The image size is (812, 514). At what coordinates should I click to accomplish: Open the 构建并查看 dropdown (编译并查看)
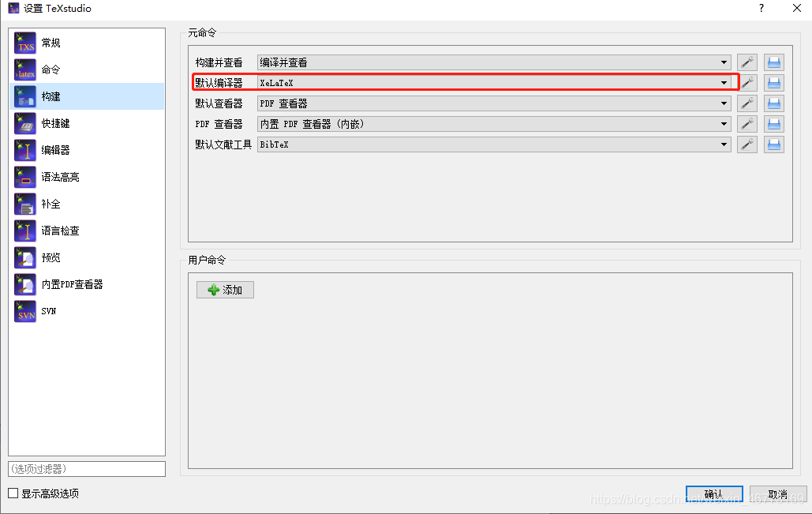tap(494, 62)
